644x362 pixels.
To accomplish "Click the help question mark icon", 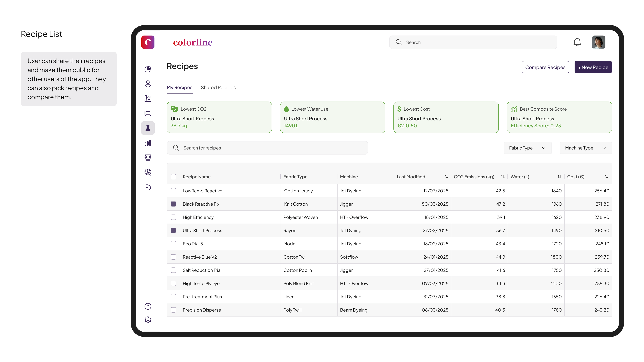I will pyautogui.click(x=148, y=306).
